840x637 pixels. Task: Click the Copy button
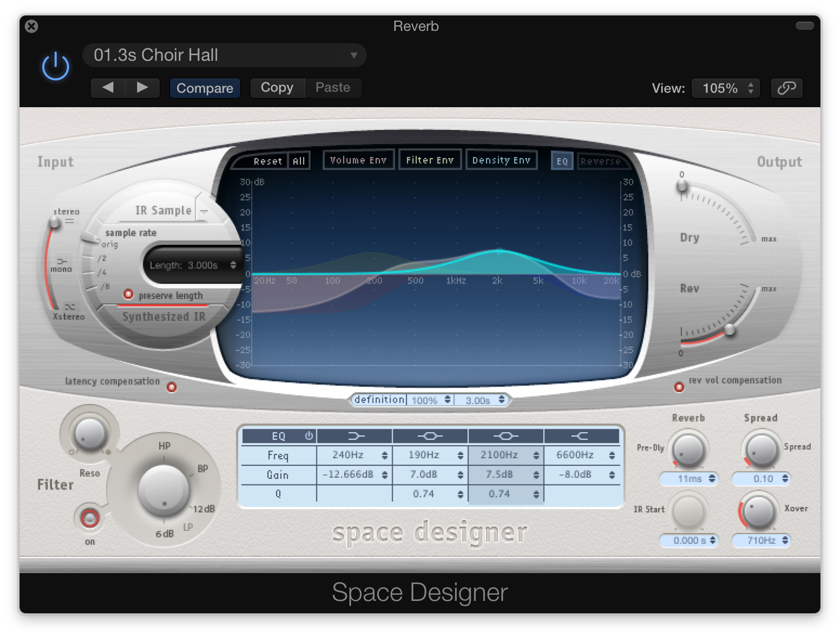pyautogui.click(x=277, y=88)
